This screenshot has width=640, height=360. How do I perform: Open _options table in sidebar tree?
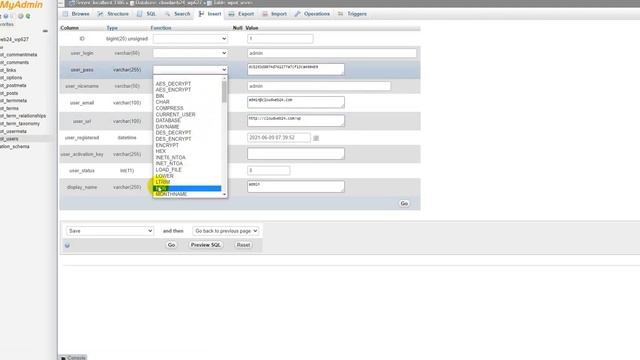(x=11, y=78)
